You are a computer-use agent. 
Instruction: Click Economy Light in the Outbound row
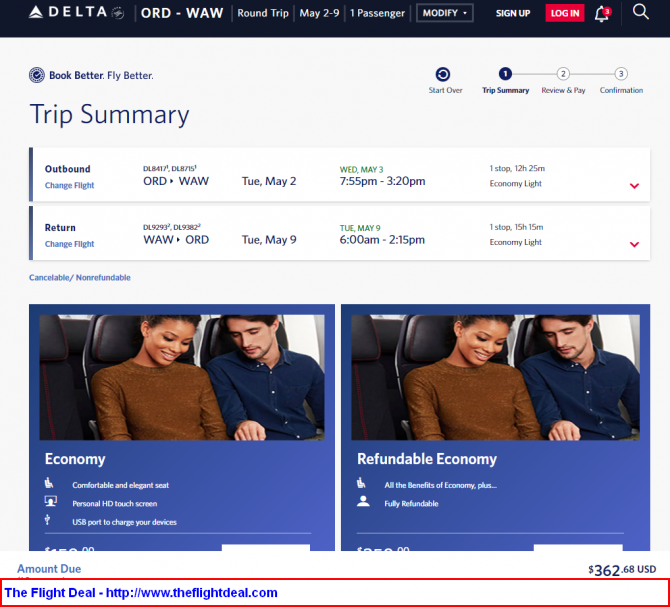515,184
